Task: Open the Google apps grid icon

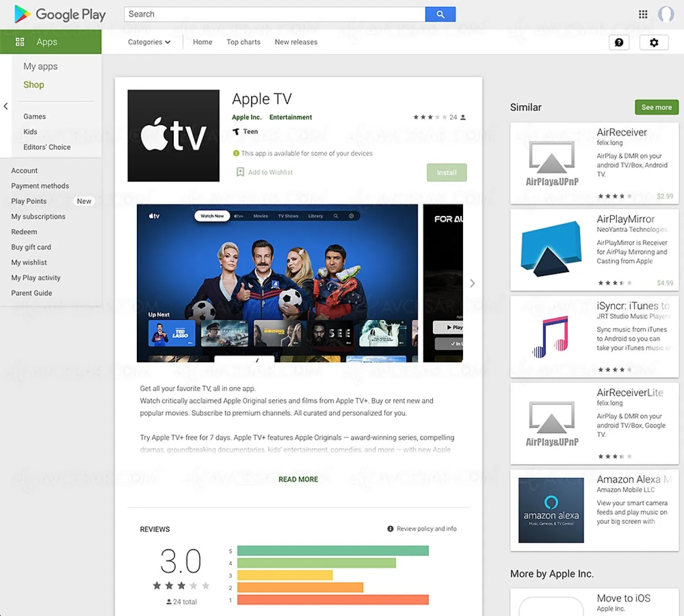Action: pos(643,14)
